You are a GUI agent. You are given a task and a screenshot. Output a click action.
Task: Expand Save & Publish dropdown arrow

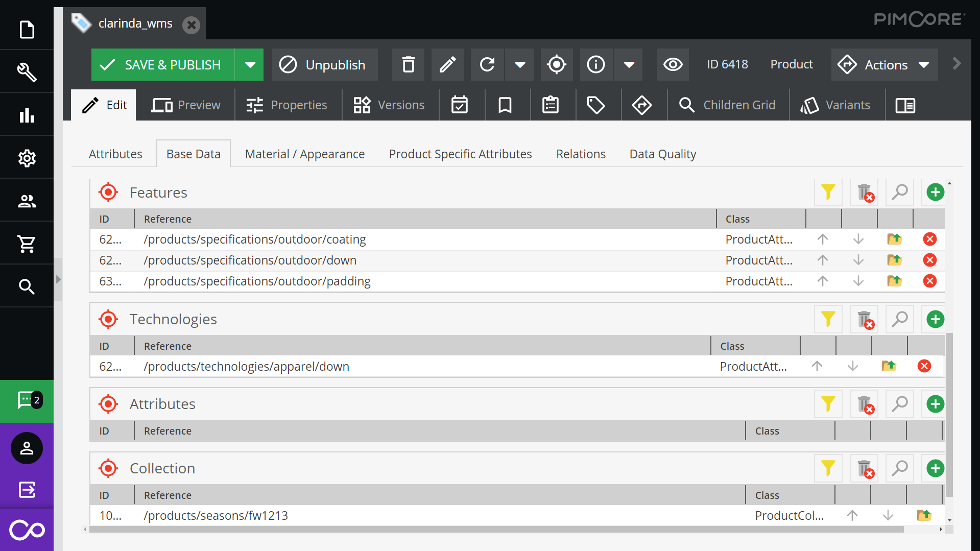tap(250, 65)
